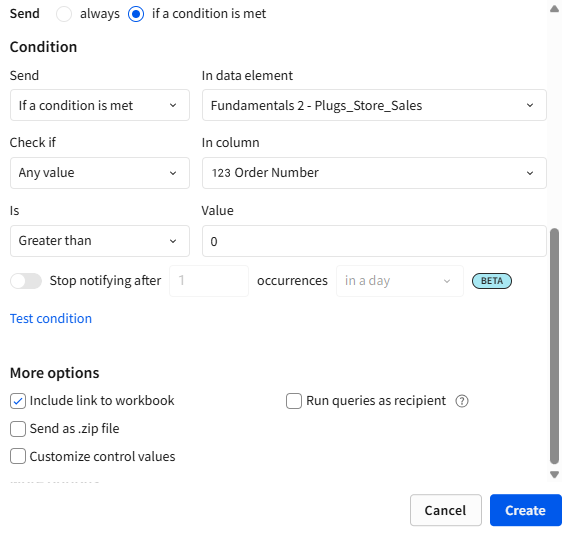Screen dimensions: 571x534
Task: Click the BETA badge
Action: coord(492,281)
